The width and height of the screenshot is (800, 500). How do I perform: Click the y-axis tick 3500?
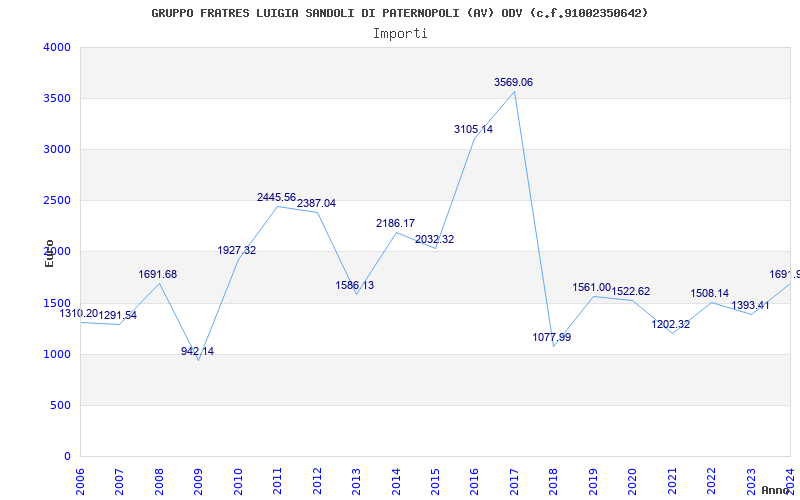57,98
